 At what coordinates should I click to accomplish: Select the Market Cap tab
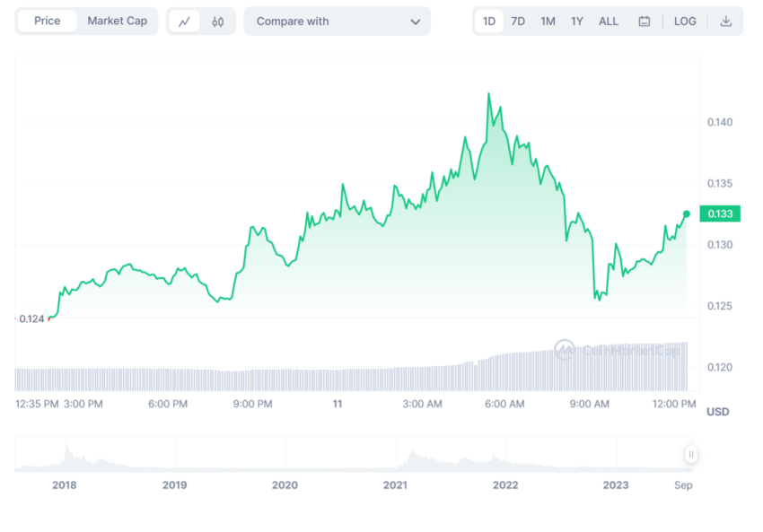click(x=117, y=21)
